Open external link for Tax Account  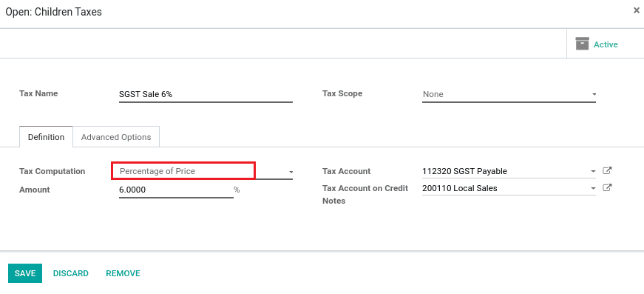607,170
